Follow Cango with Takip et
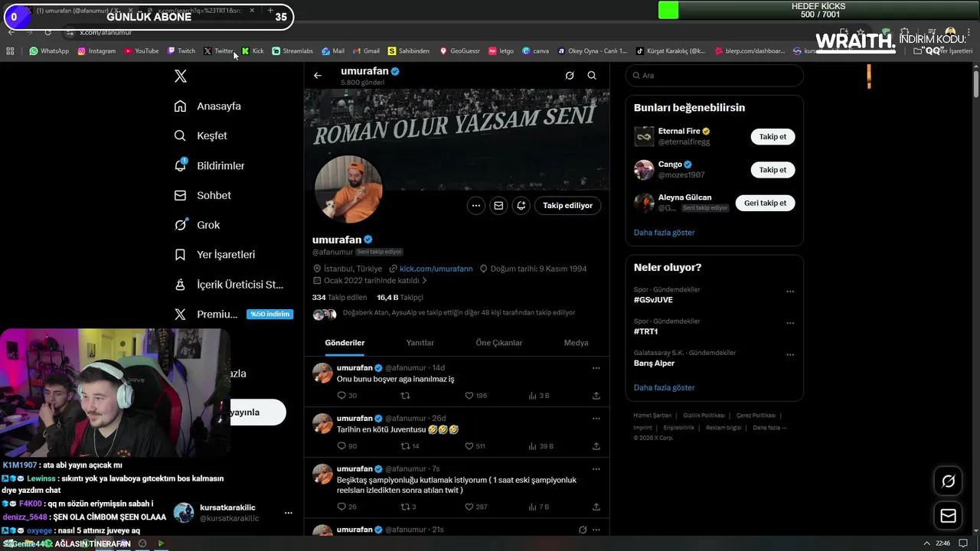This screenshot has width=980, height=551. coord(773,170)
